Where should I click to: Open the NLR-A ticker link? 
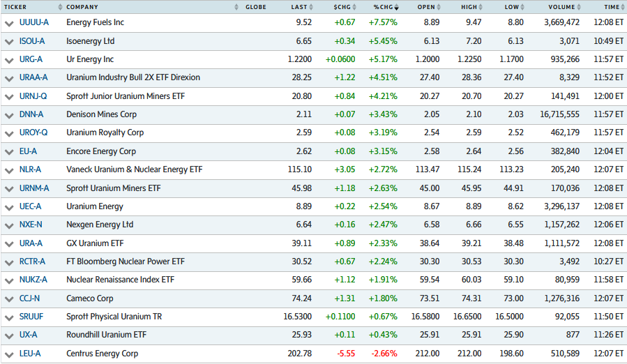point(30,169)
